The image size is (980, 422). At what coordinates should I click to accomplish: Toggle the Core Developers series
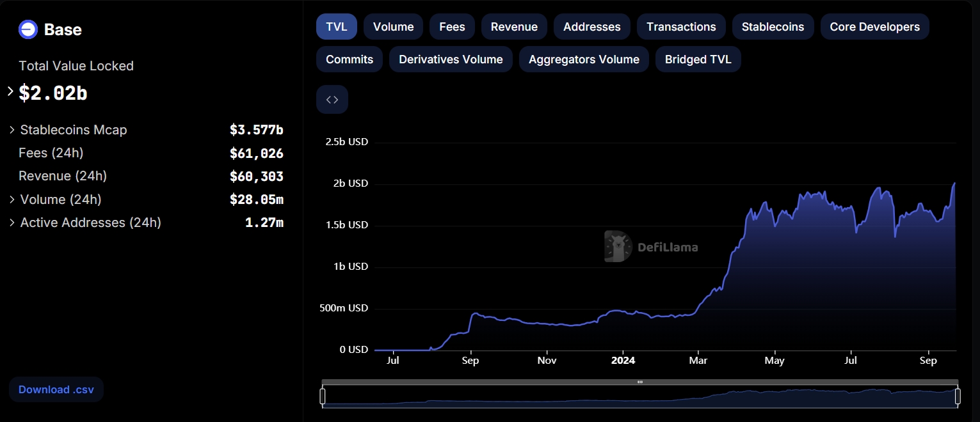[875, 27]
